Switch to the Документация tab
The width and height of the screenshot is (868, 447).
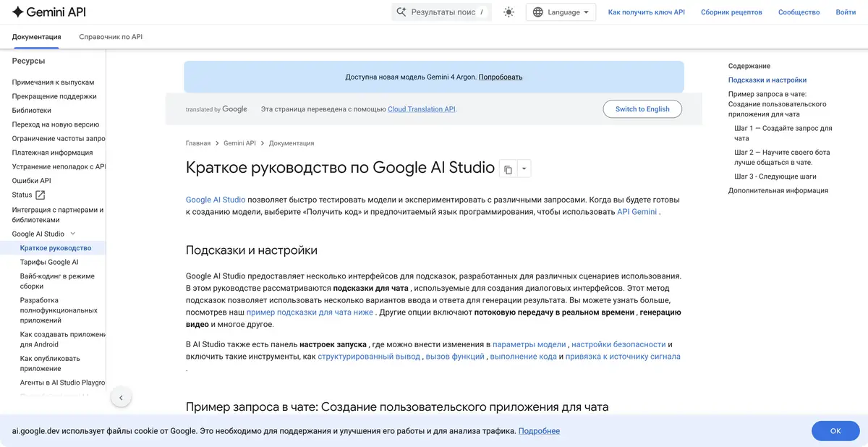tap(36, 37)
